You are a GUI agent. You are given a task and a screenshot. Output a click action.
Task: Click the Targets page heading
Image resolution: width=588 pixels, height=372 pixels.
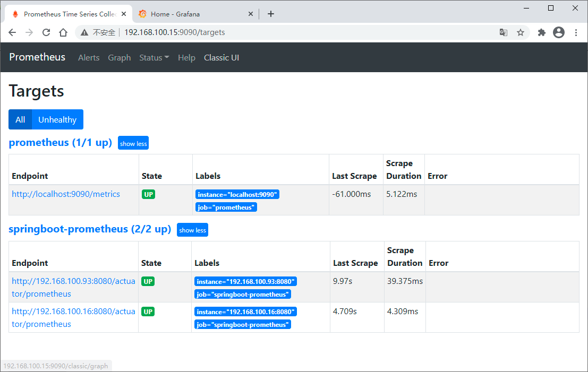click(36, 91)
